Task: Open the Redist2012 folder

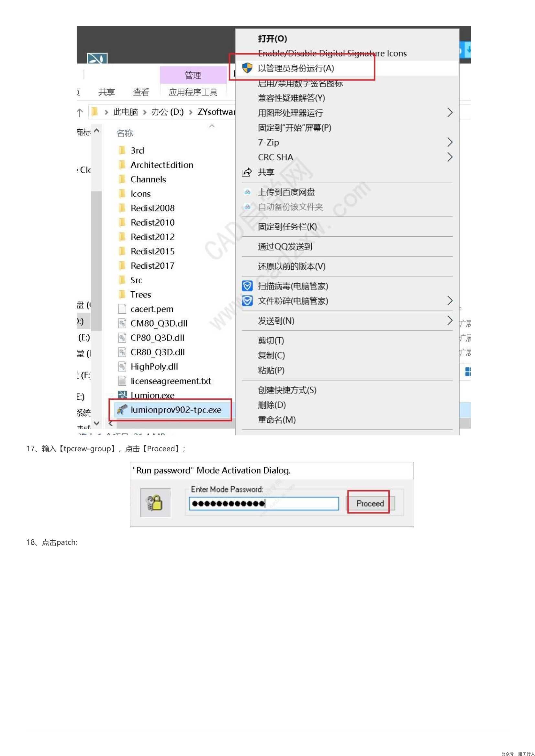Action: [152, 237]
